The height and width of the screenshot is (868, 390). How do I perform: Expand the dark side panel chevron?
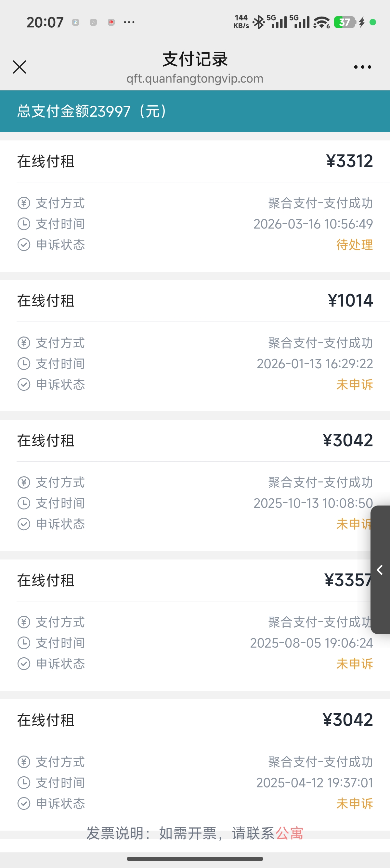coord(380,570)
